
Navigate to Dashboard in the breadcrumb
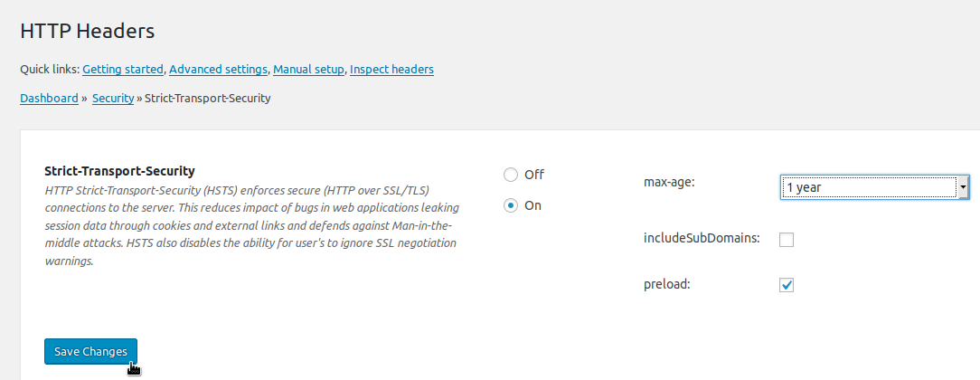49,98
